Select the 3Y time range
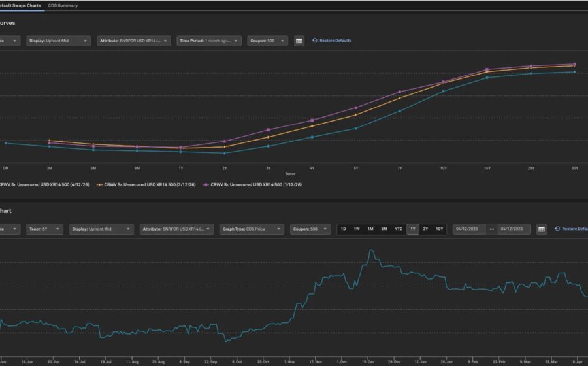This screenshot has height=366, width=588. (425, 229)
